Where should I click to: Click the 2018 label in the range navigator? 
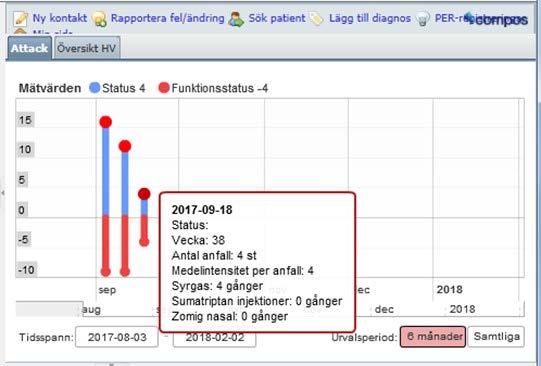pyautogui.click(x=462, y=309)
